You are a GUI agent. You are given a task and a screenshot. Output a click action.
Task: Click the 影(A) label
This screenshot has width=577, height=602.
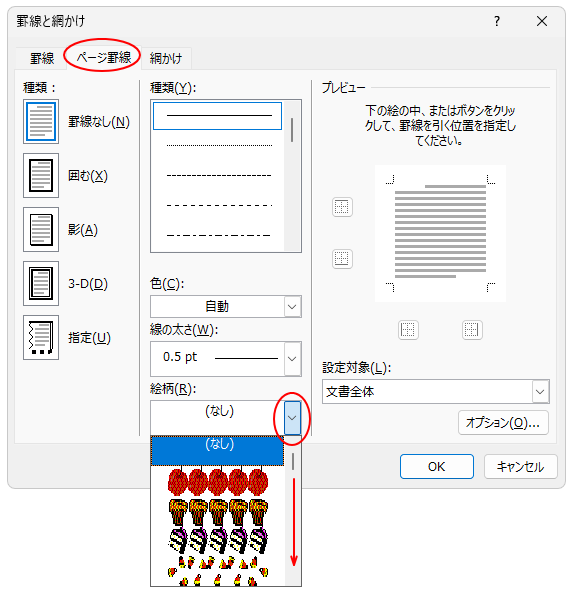click(83, 230)
